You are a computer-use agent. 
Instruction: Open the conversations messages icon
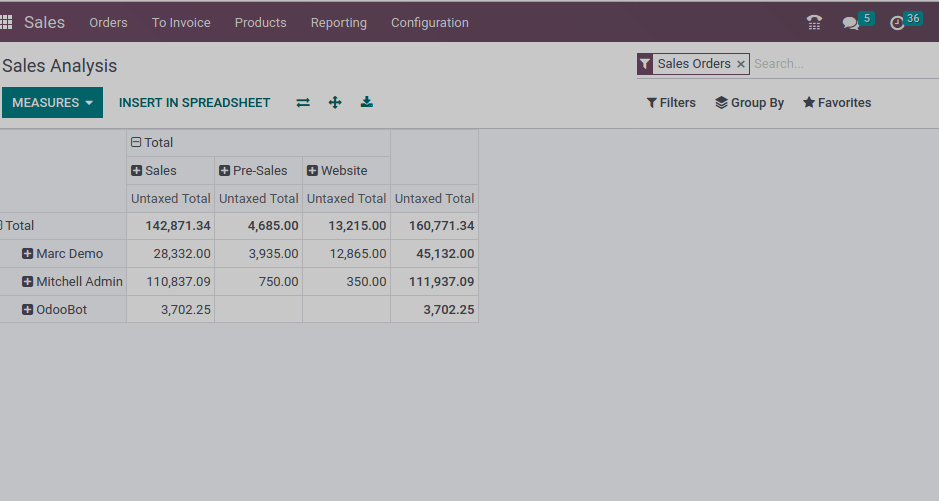(850, 23)
